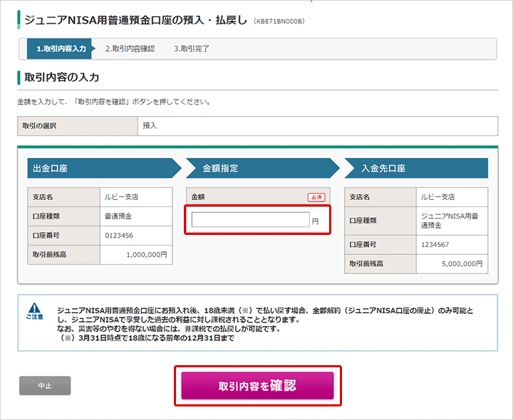Viewport: 513px width, 420px height.
Task: Click the 円 unit label beside amount field
Action: (315, 221)
